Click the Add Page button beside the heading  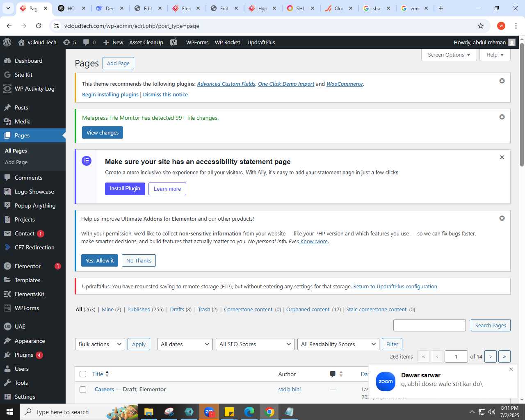pos(118,63)
